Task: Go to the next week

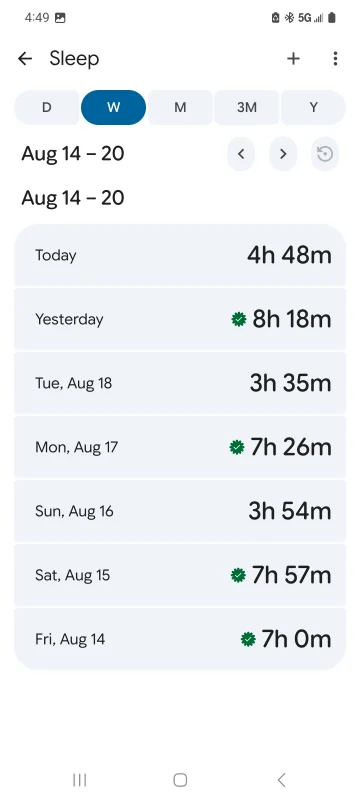Action: click(283, 154)
